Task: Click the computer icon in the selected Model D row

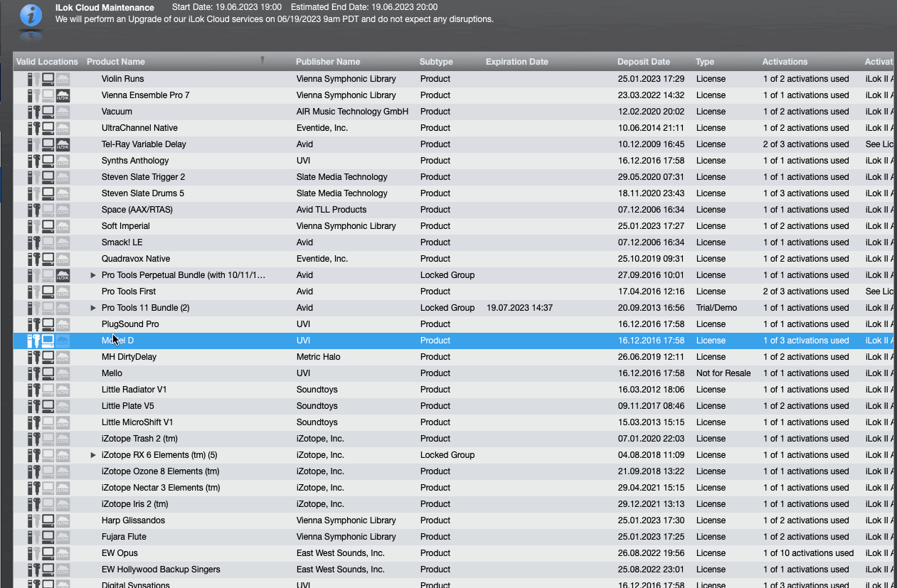Action: pyautogui.click(x=48, y=341)
